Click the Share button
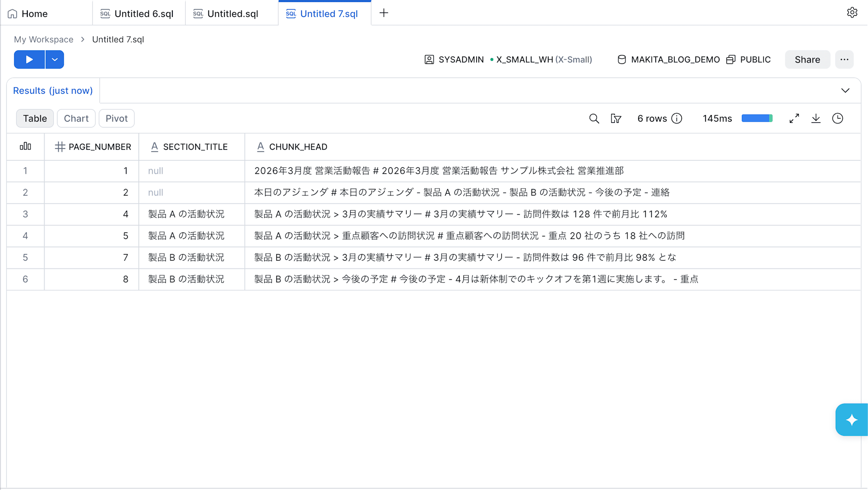Viewport: 868px width, 490px height. pyautogui.click(x=807, y=60)
